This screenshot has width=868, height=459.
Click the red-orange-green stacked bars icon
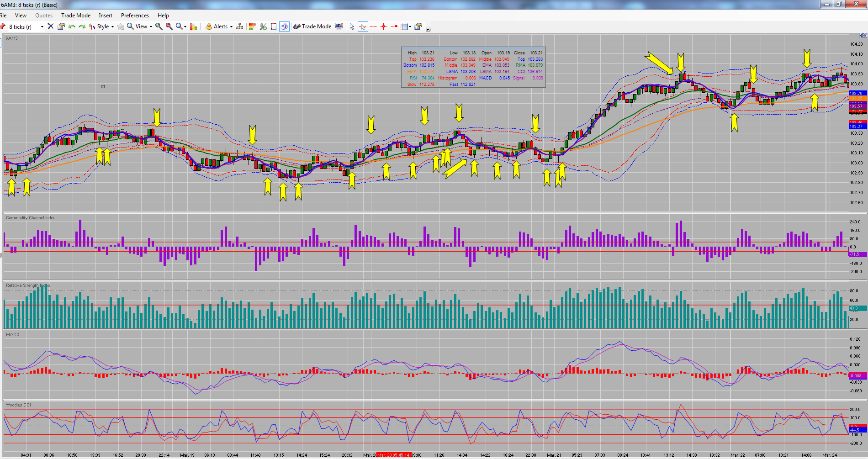(252, 26)
